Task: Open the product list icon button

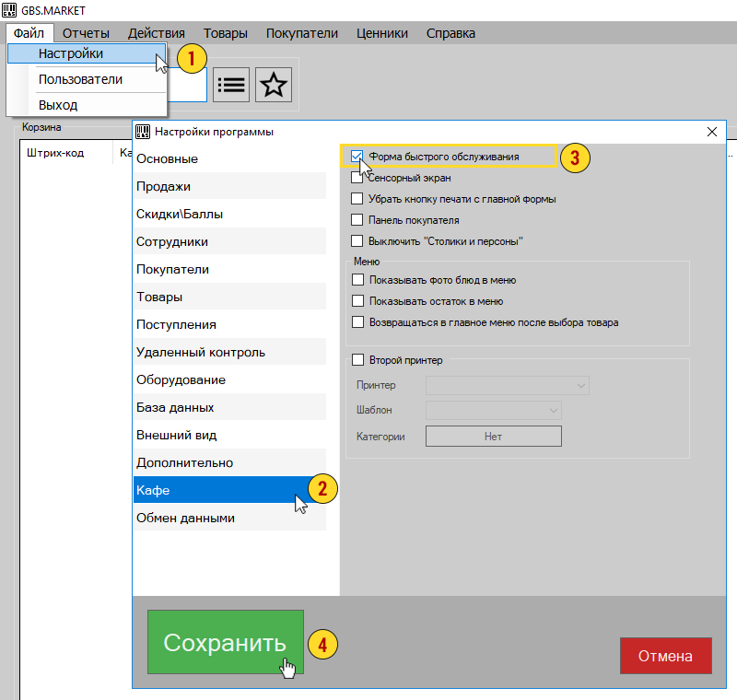Action: 231,85
